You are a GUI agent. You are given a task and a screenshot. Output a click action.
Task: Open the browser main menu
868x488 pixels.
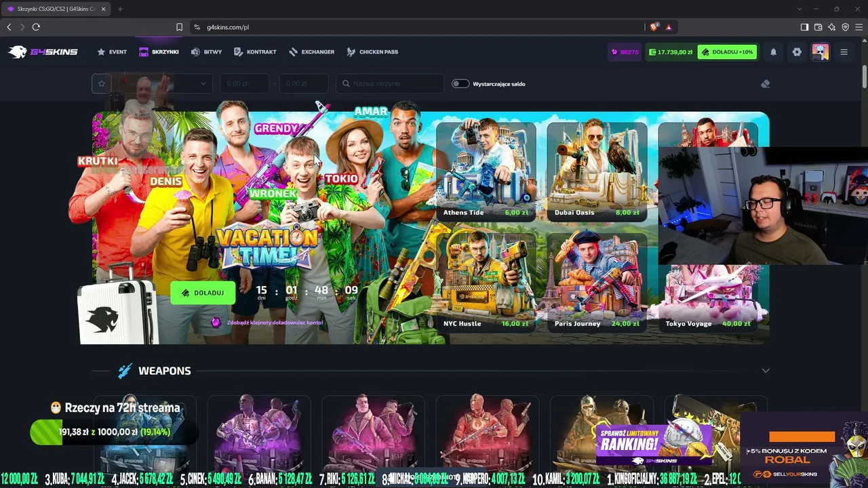pos(859,27)
